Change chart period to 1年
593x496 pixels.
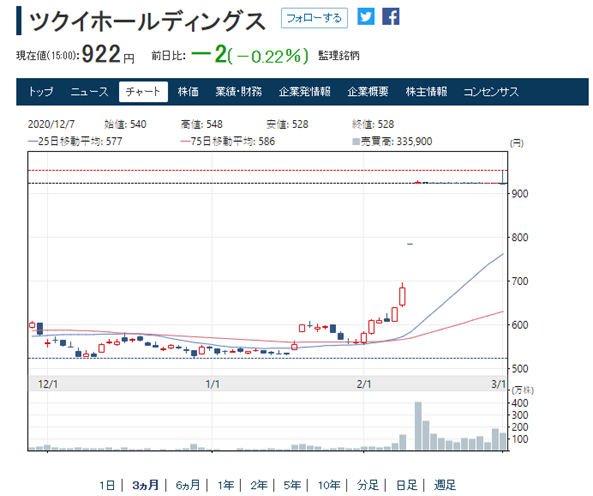226,485
